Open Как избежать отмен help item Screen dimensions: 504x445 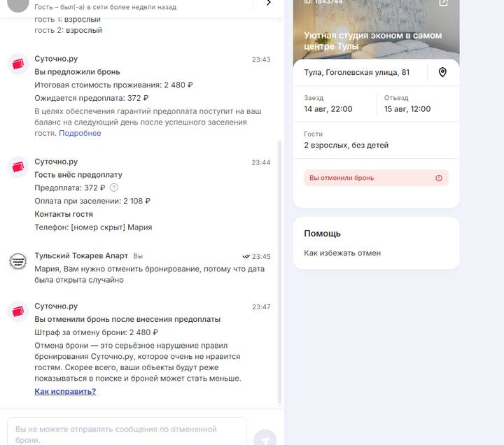[342, 253]
